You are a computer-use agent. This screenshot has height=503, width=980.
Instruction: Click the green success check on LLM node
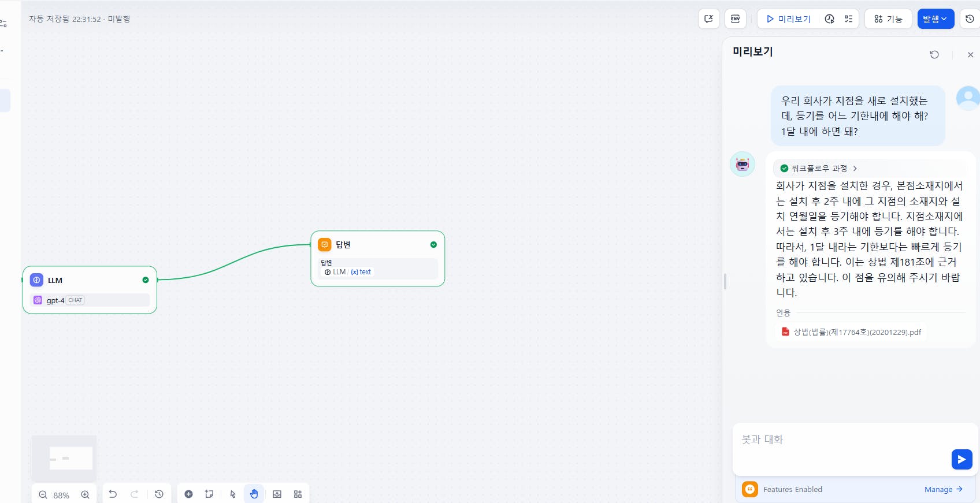(x=146, y=280)
